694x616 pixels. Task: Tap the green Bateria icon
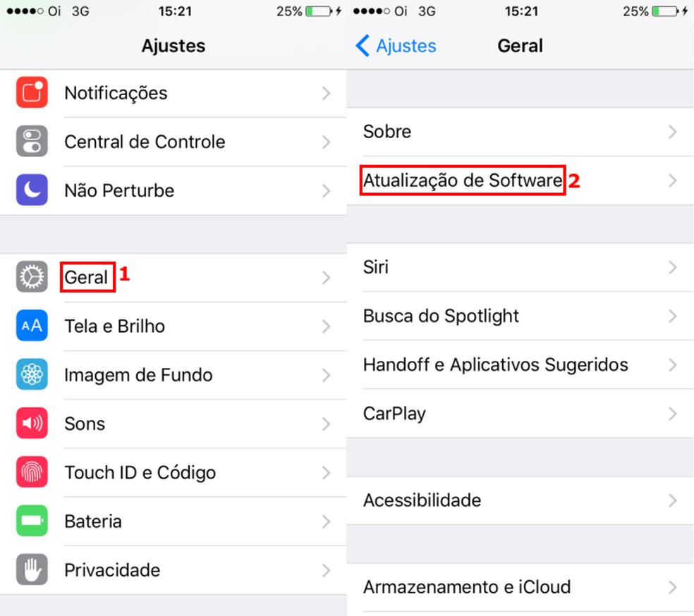coord(32,522)
